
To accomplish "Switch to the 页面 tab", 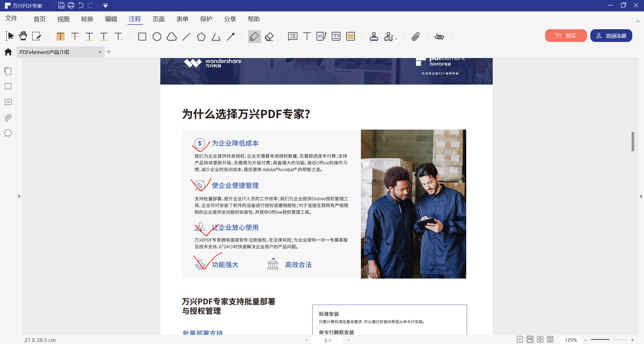I will click(x=159, y=19).
